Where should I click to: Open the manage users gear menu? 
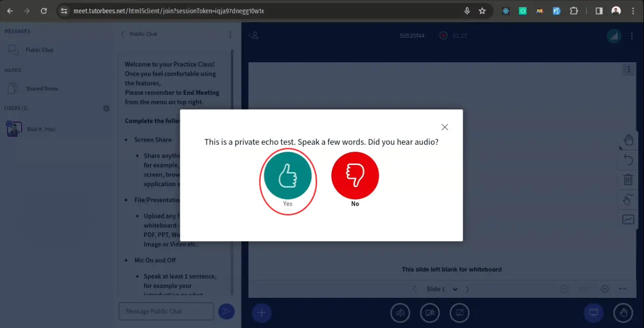(x=106, y=108)
